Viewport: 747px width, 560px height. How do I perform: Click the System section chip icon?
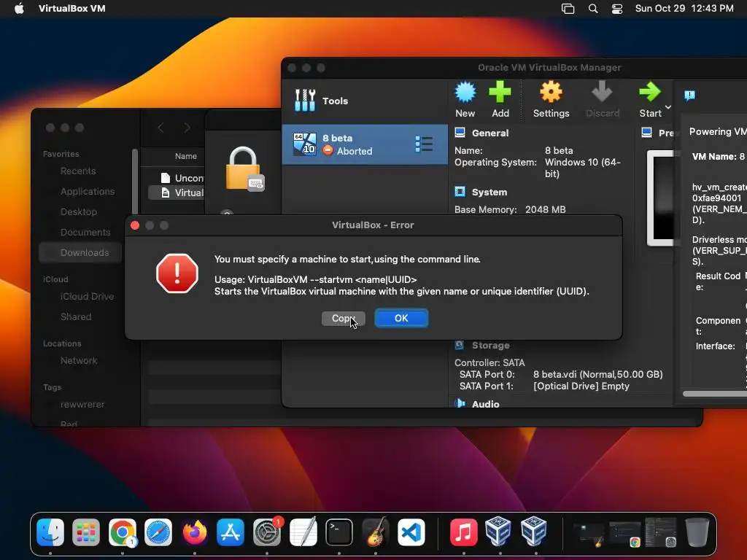[x=460, y=192]
